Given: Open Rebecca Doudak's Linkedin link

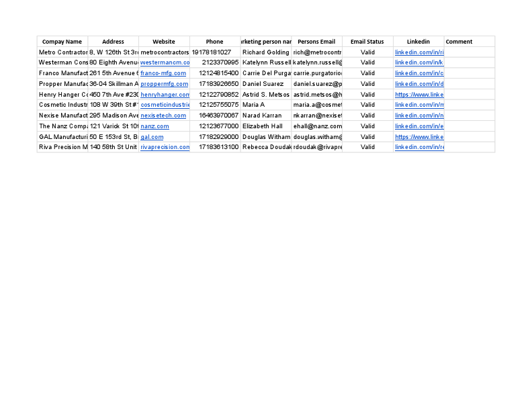Looking at the screenshot, I should coord(419,147).
